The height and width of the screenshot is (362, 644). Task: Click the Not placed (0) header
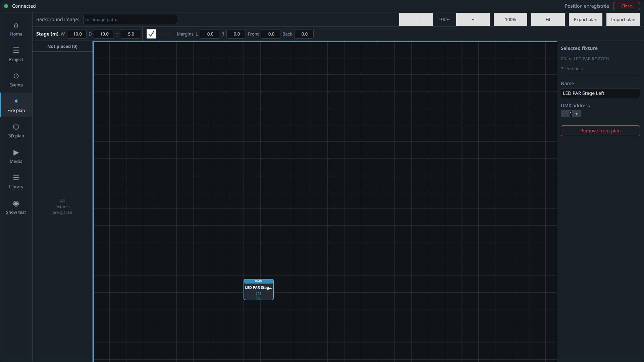tap(62, 46)
